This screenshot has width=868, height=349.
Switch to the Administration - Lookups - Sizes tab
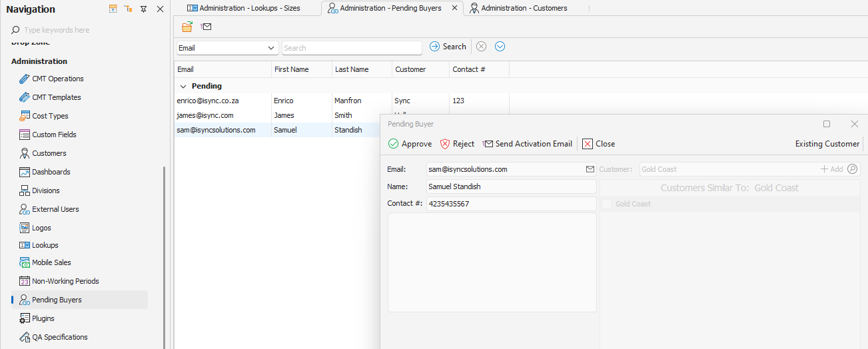(x=243, y=8)
